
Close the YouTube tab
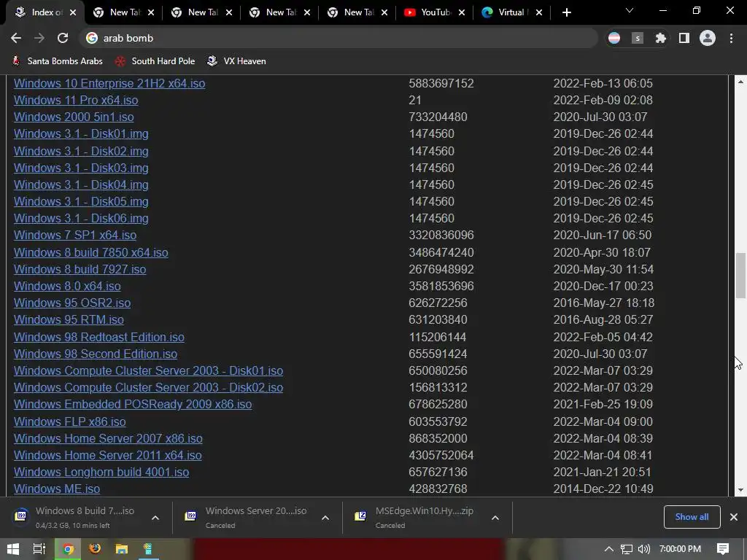click(462, 12)
